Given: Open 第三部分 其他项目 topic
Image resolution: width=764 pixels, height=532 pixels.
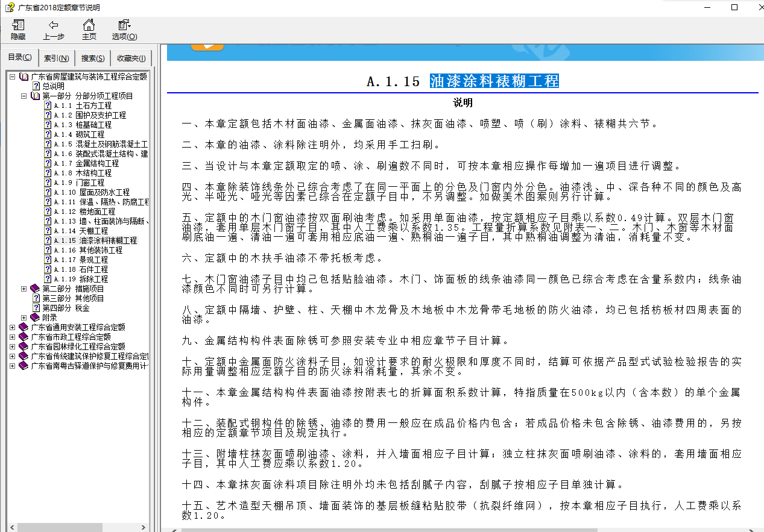Looking at the screenshot, I should pyautogui.click(x=73, y=298).
